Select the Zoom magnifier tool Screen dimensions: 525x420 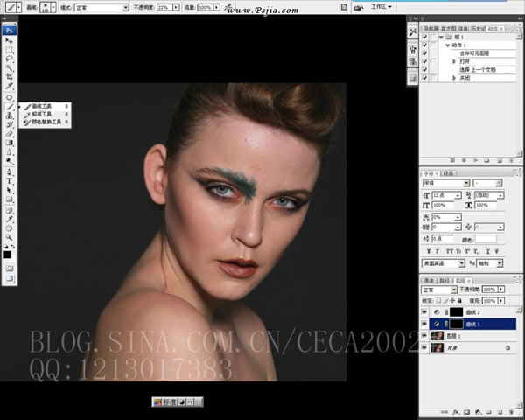pos(9,237)
